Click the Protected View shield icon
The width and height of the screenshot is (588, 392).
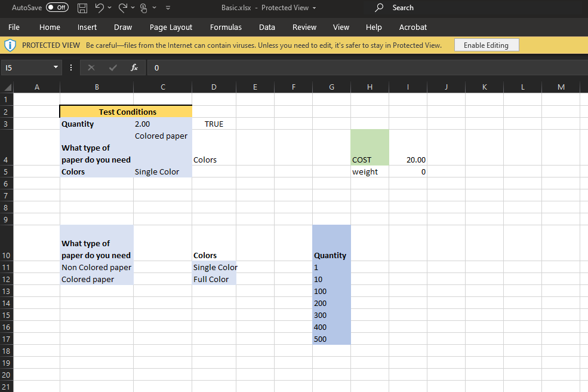pyautogui.click(x=10, y=45)
